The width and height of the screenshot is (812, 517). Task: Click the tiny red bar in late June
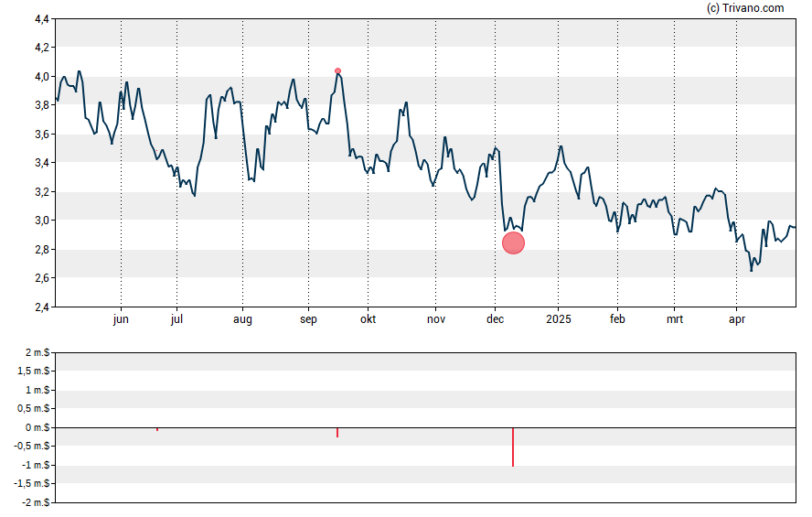click(x=157, y=429)
